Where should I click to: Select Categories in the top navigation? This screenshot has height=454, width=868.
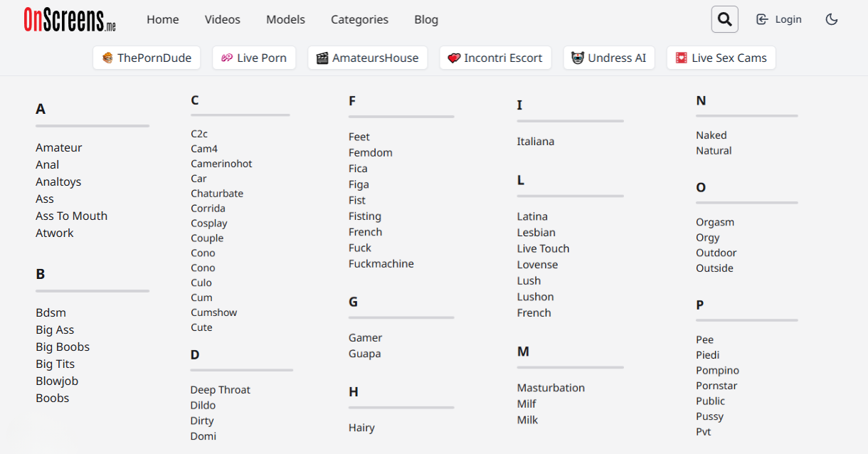point(359,20)
